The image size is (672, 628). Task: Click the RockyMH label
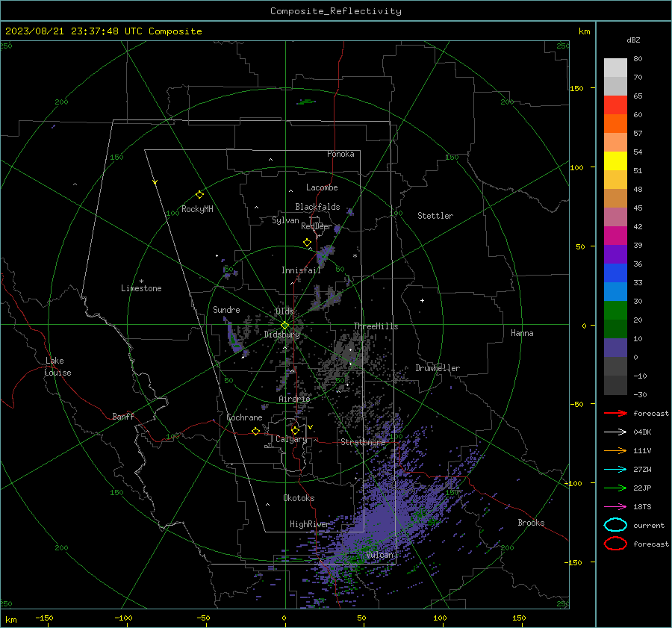197,209
